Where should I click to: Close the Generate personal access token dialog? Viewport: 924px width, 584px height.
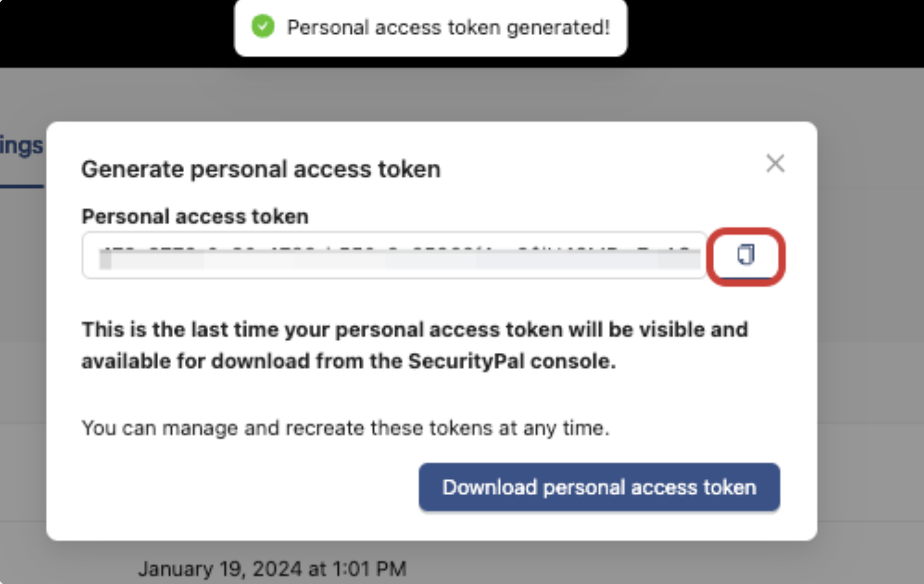pyautogui.click(x=775, y=164)
